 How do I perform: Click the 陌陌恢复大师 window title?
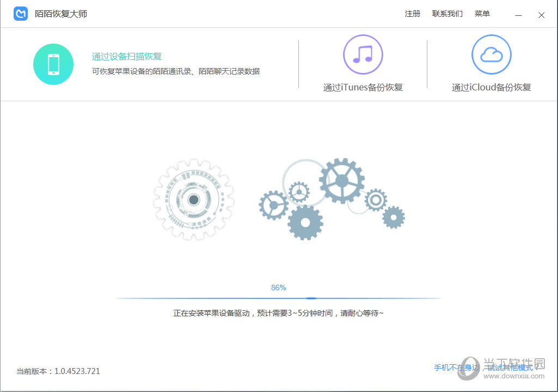pyautogui.click(x=61, y=14)
